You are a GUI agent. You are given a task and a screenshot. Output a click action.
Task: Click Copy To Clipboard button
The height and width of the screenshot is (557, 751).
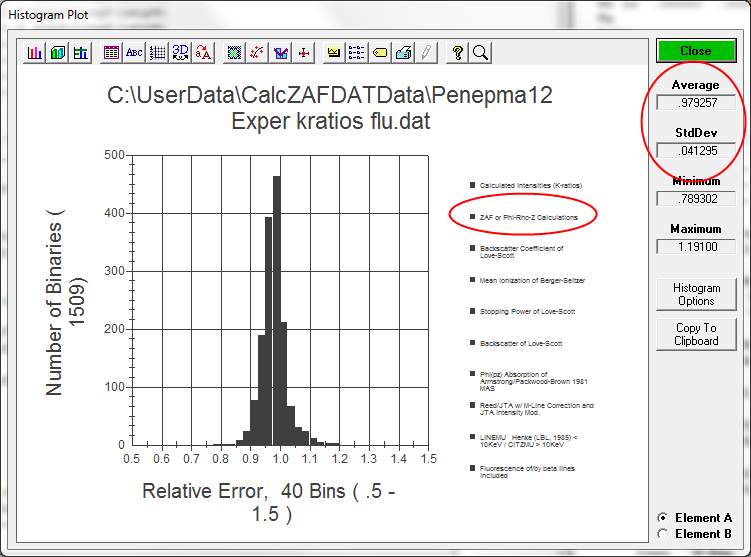(x=696, y=334)
